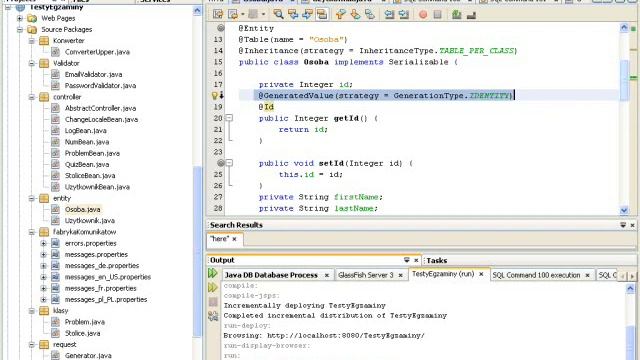Close the "here" search tab
The image size is (640, 360).
[234, 239]
